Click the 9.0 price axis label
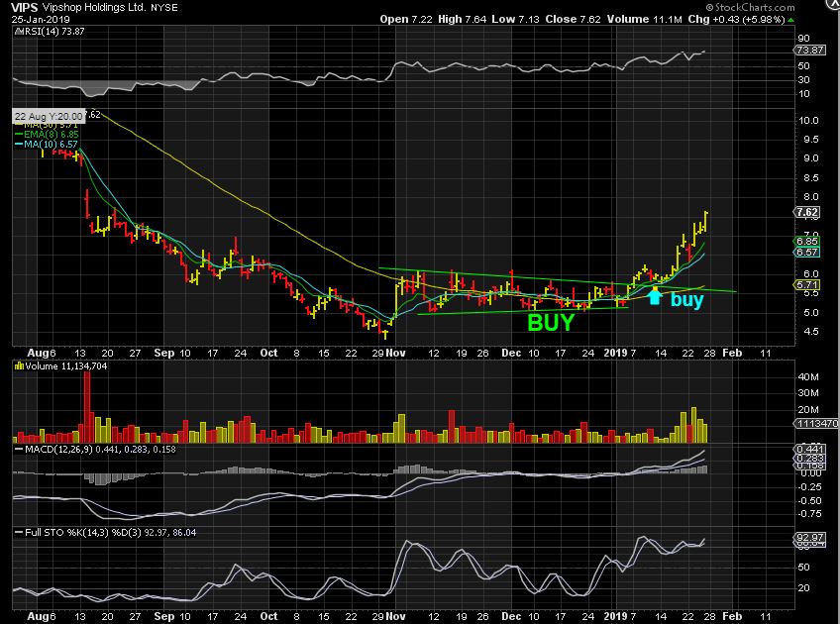The image size is (840, 624). pos(811,158)
